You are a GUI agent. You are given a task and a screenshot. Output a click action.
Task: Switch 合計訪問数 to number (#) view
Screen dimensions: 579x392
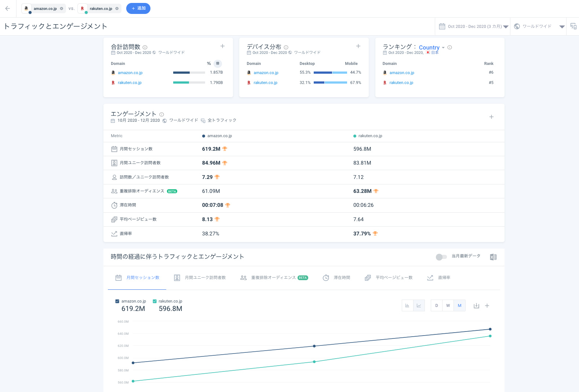(218, 63)
